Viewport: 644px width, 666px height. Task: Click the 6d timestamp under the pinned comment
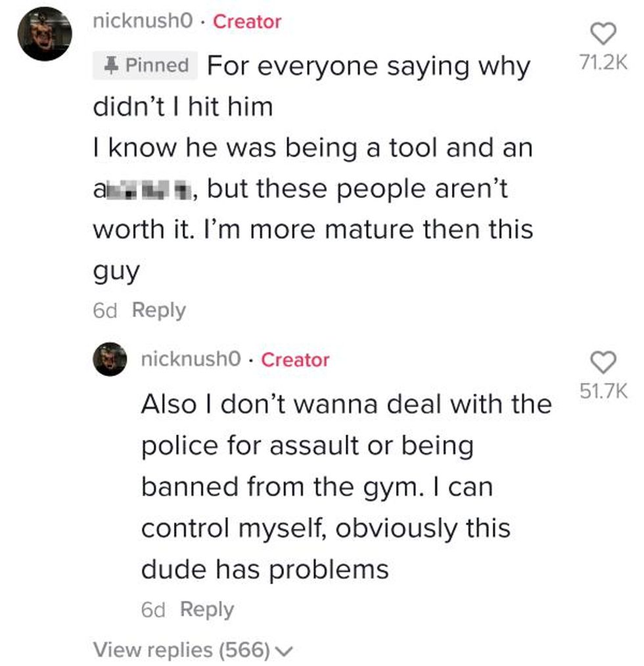(x=104, y=310)
